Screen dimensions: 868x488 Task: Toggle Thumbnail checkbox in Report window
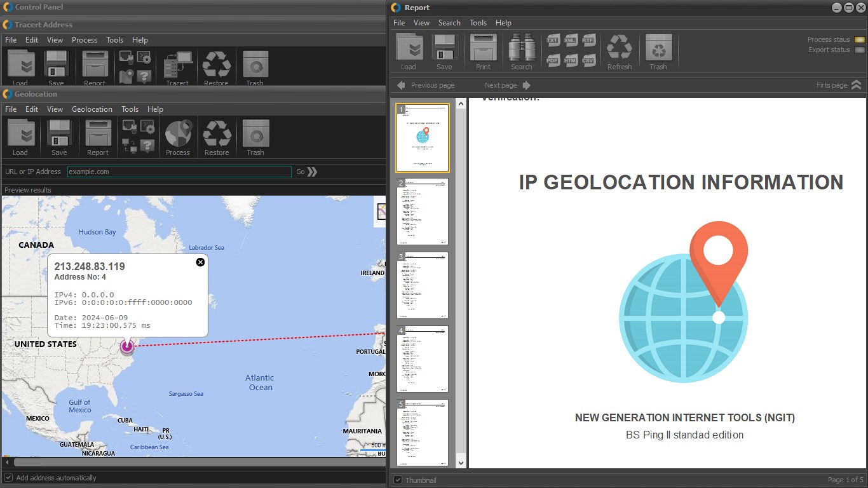tap(398, 480)
